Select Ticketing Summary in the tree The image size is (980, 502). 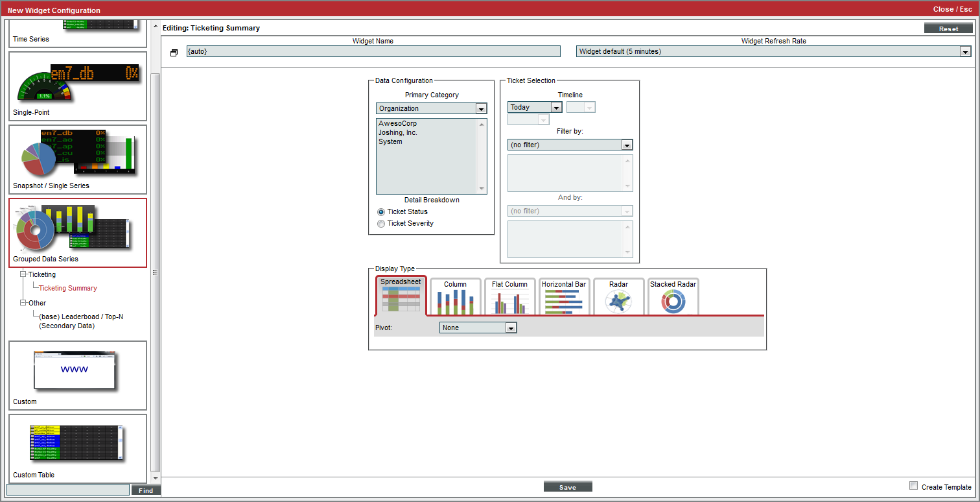[x=68, y=289]
